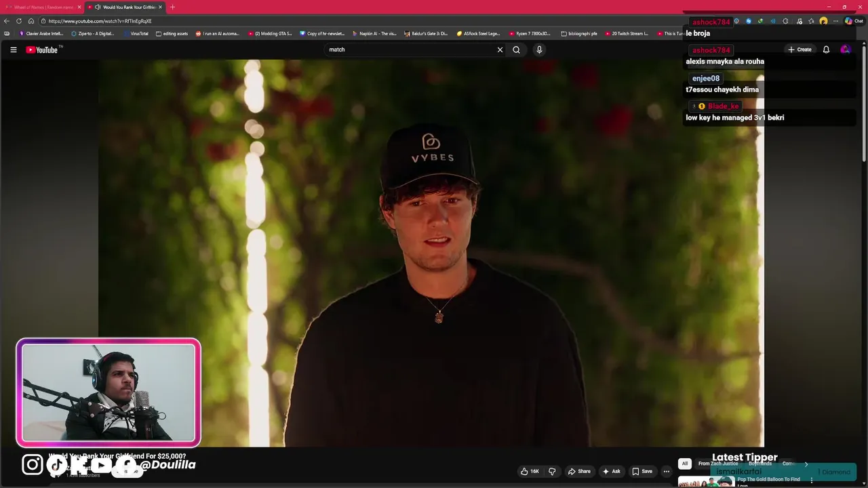The image size is (868, 488).
Task: Click the leftmost bookmarks bar apps icon
Action: (7, 33)
